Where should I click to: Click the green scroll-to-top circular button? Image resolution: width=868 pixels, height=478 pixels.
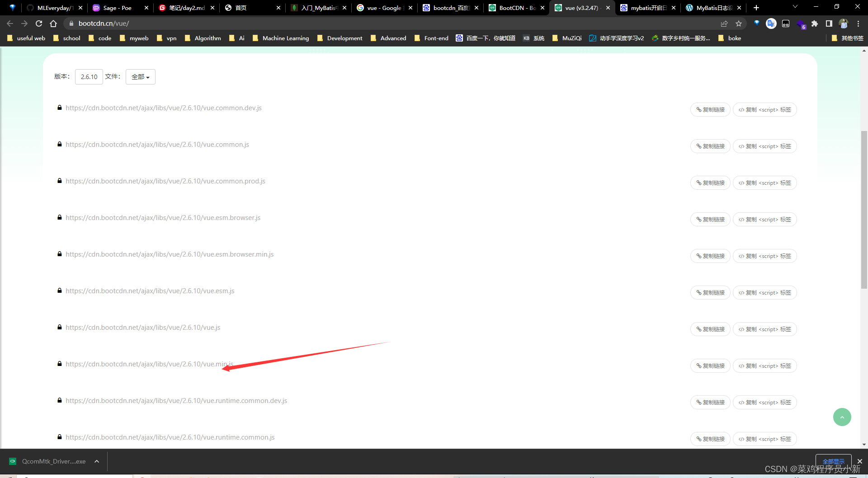coord(842,417)
